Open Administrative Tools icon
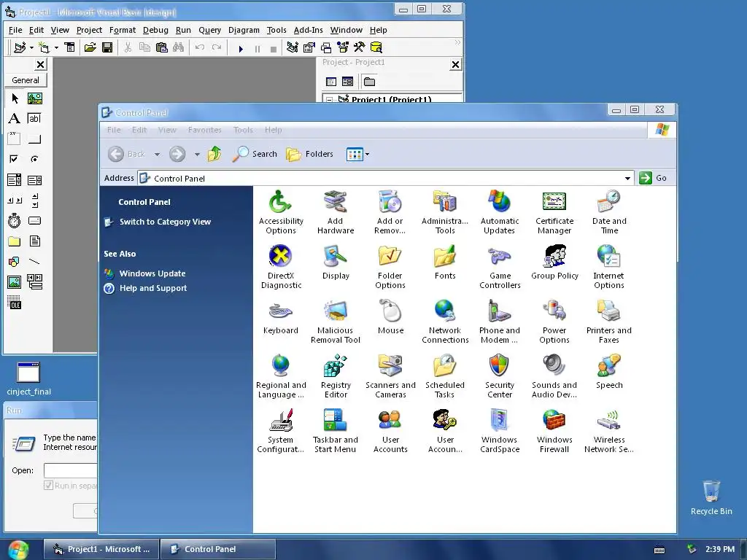The height and width of the screenshot is (560, 747). click(x=445, y=212)
